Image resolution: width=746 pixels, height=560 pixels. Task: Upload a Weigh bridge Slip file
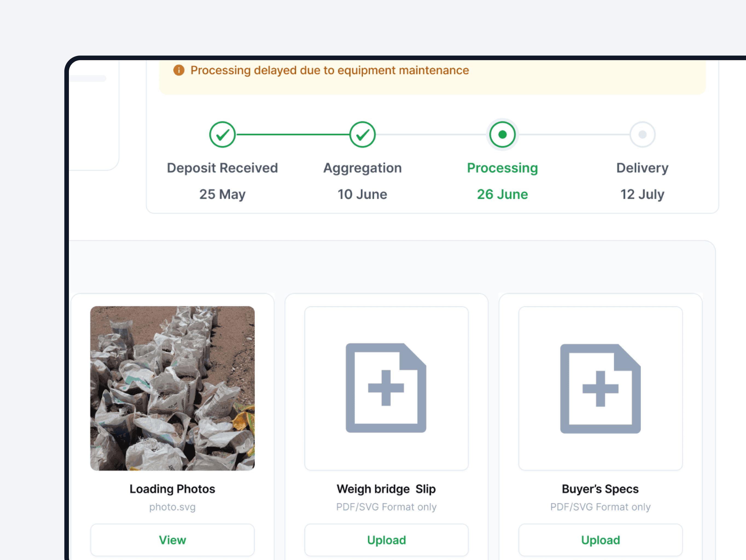pyautogui.click(x=386, y=540)
